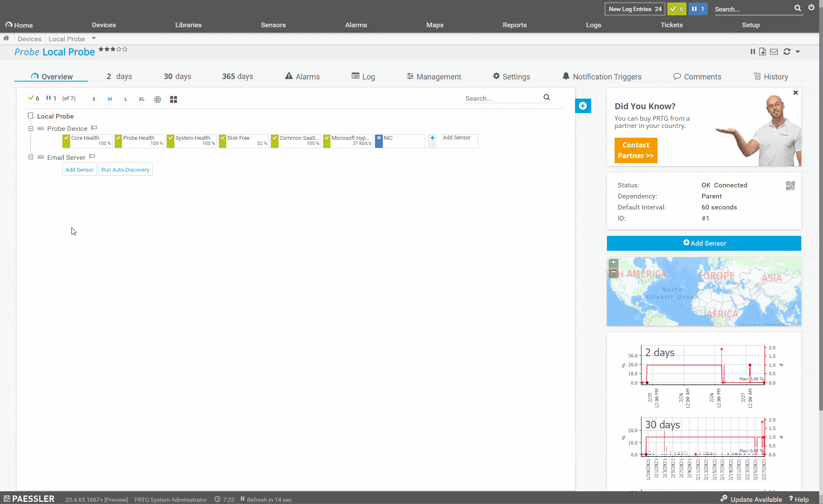Switch to the Alarms tab
The image size is (823, 504).
click(x=302, y=76)
